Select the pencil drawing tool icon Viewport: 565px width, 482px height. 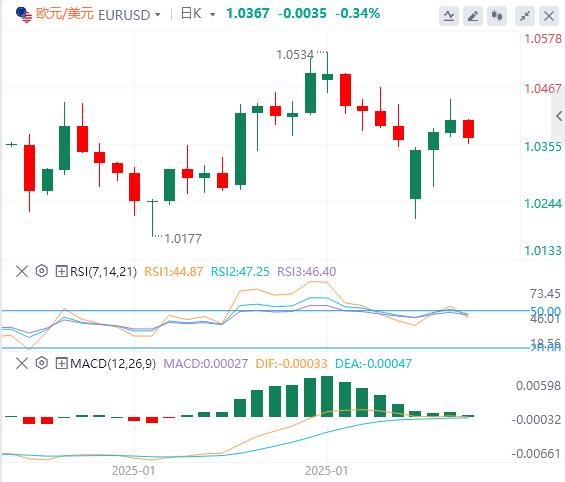473,16
